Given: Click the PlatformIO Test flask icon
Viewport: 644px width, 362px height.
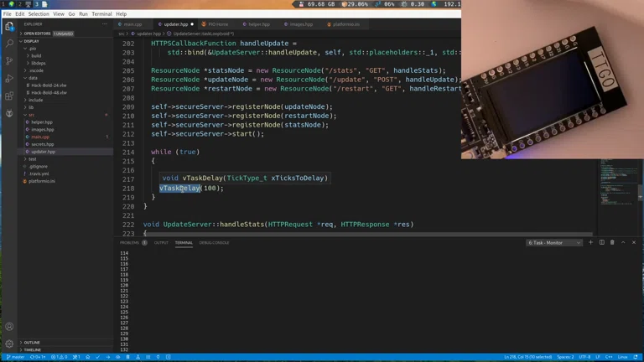Looking at the screenshot, I should [x=138, y=357].
